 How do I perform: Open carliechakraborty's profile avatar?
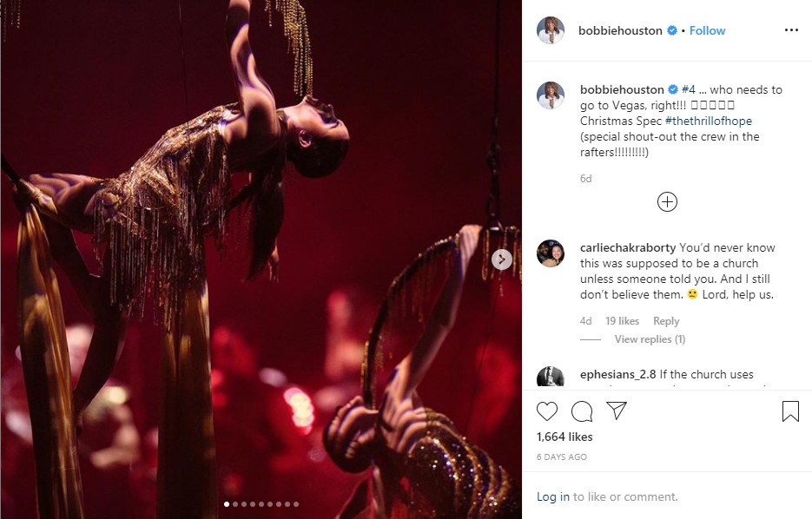551,253
